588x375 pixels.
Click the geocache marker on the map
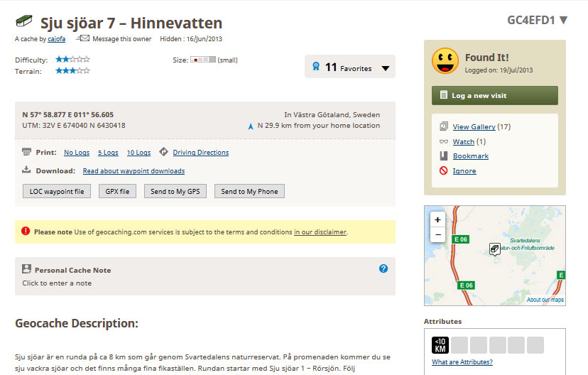tap(494, 249)
